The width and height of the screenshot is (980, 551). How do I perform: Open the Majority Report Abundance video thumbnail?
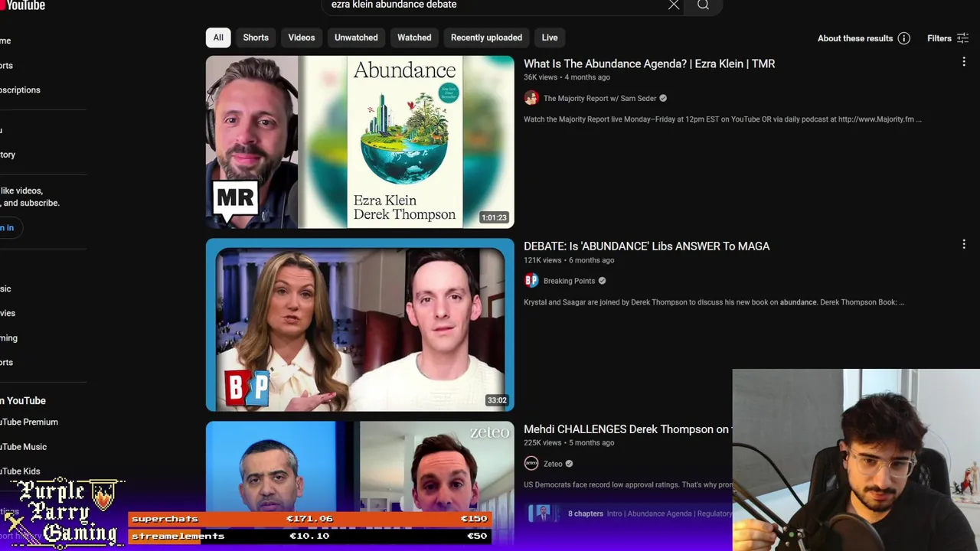[360, 142]
